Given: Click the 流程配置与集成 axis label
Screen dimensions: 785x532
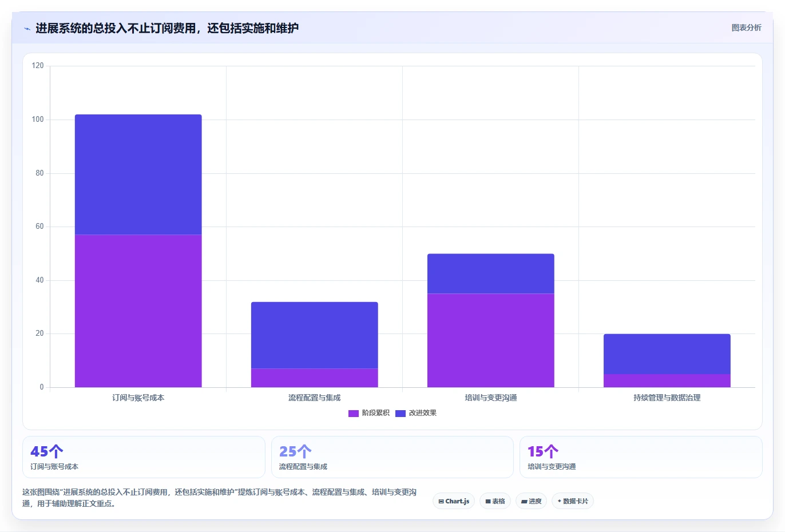Looking at the screenshot, I should (315, 398).
